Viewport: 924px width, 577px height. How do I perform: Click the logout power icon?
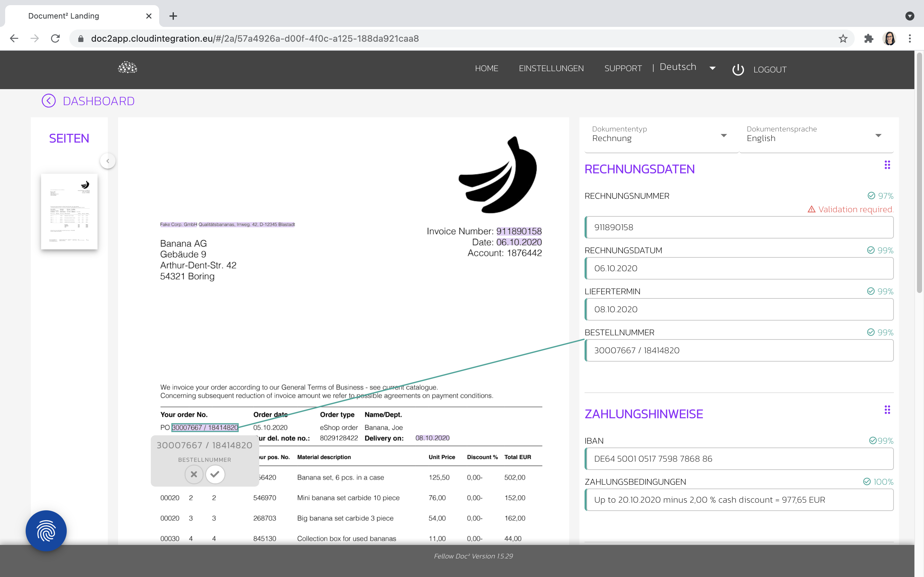(x=738, y=70)
